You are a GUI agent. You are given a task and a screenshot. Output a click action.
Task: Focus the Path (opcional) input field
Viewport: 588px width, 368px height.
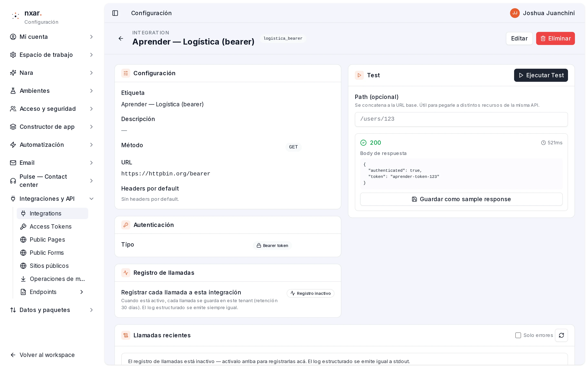pyautogui.click(x=461, y=119)
